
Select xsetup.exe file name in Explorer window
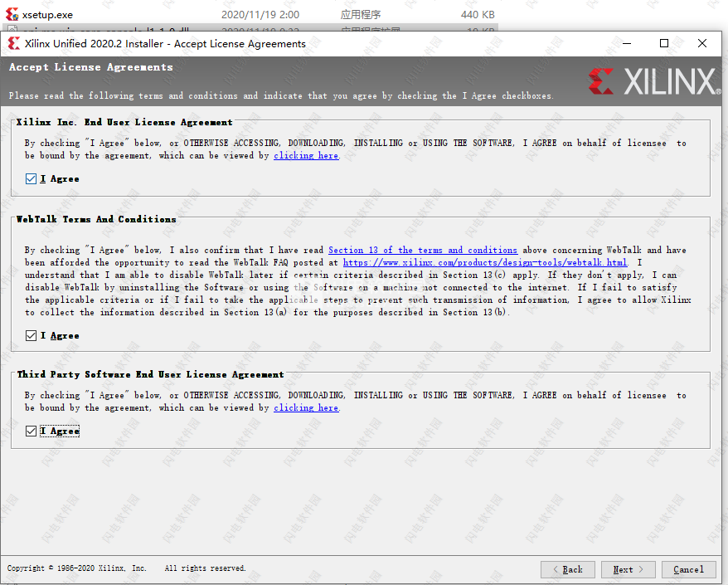(47, 15)
